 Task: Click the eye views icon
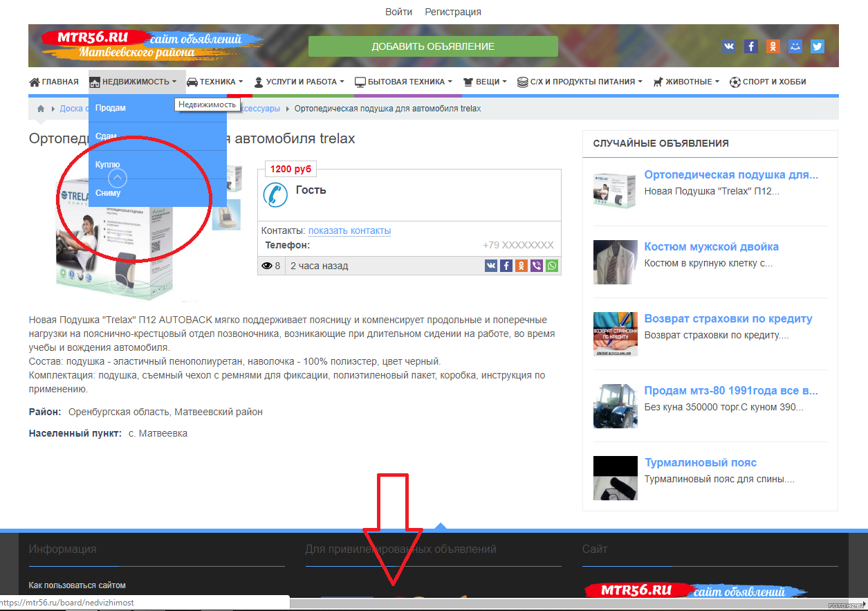click(x=267, y=266)
